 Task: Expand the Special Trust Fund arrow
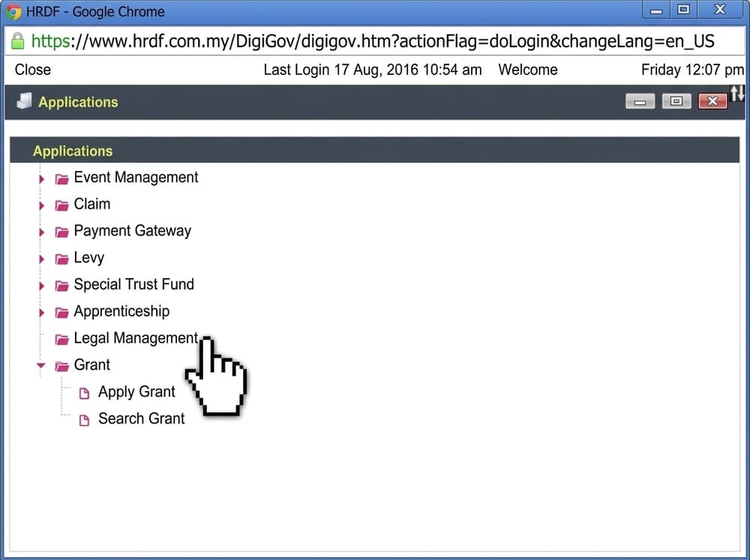[41, 286]
